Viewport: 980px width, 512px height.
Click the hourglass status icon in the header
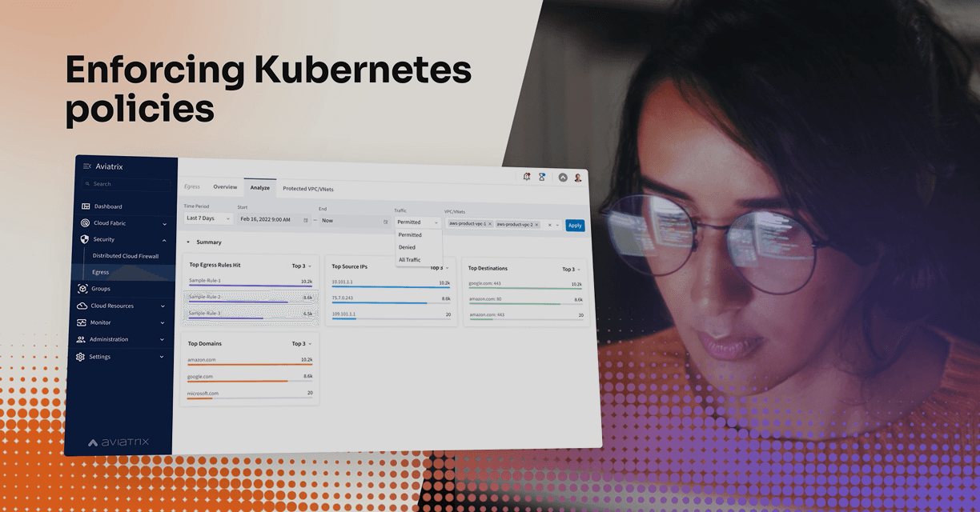pos(541,175)
